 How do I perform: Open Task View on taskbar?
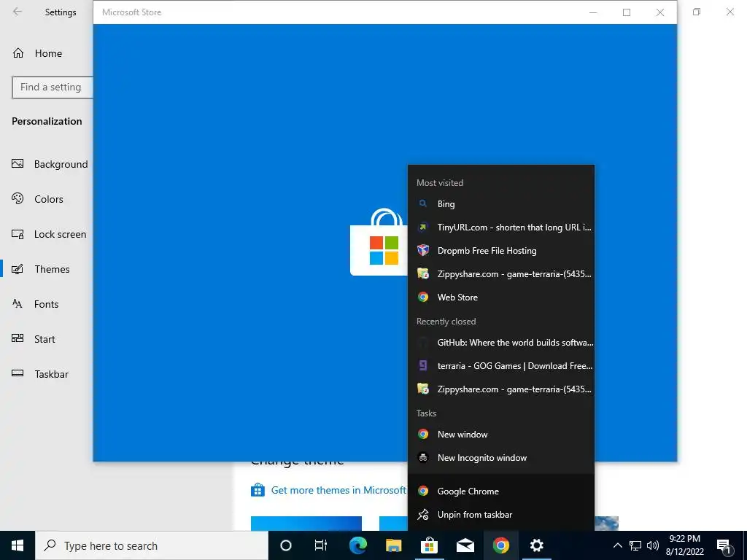click(x=321, y=545)
